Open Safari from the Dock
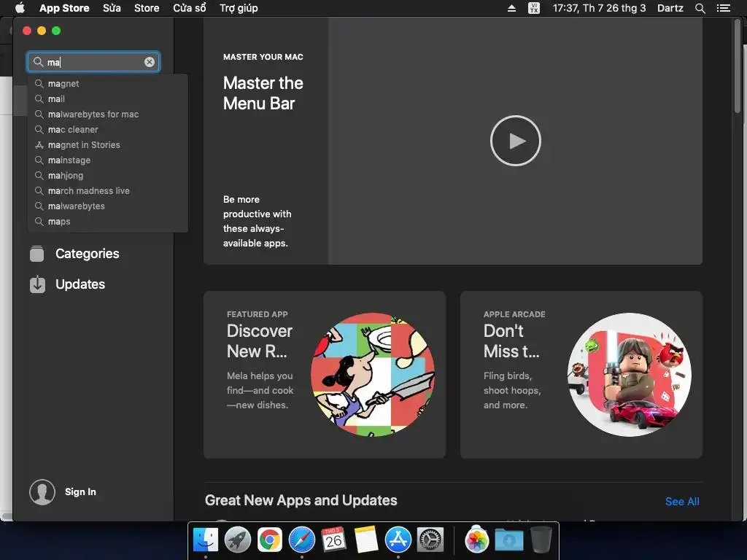The height and width of the screenshot is (560, 747). click(302, 540)
